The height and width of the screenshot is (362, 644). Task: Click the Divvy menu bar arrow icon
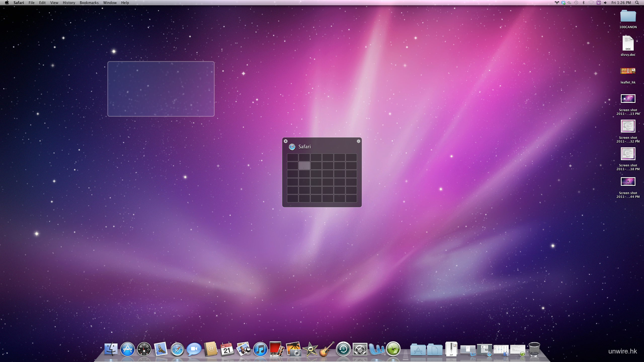tap(557, 3)
